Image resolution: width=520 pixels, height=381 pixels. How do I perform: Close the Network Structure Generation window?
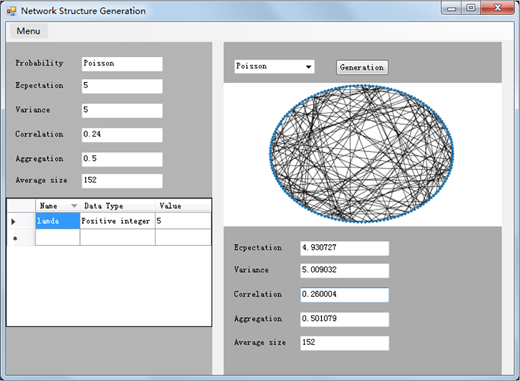[497, 8]
